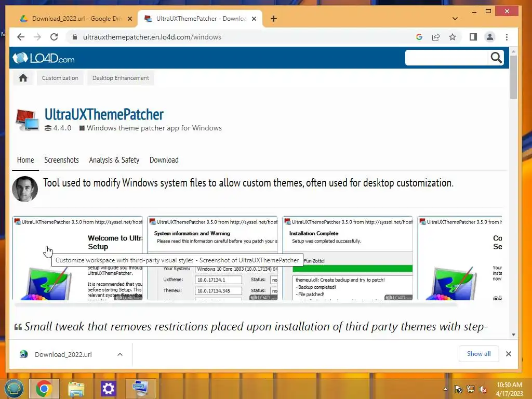Screen dimensions: 532x399
Task: Open the System information and Warning screenshot
Action: point(212,258)
